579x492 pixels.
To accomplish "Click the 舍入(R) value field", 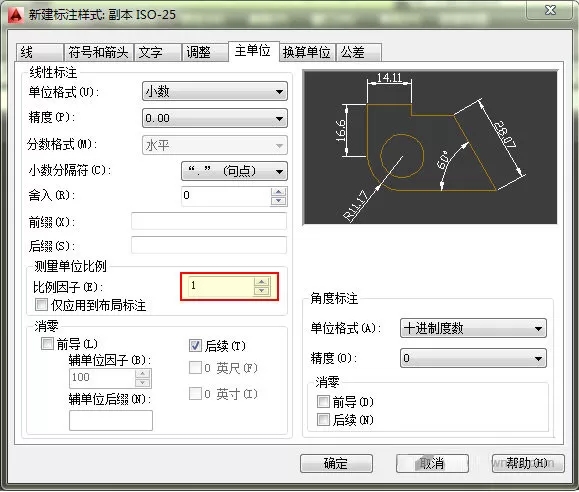I will pos(226,196).
